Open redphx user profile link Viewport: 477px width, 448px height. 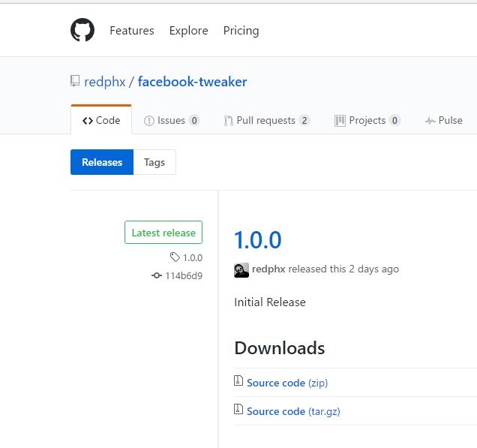coord(105,82)
